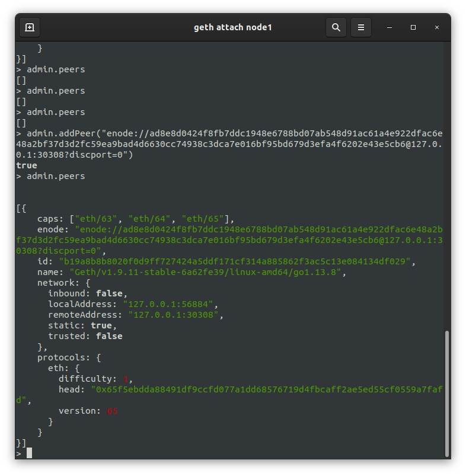
Task: Open a new terminal tab
Action: (x=30, y=27)
